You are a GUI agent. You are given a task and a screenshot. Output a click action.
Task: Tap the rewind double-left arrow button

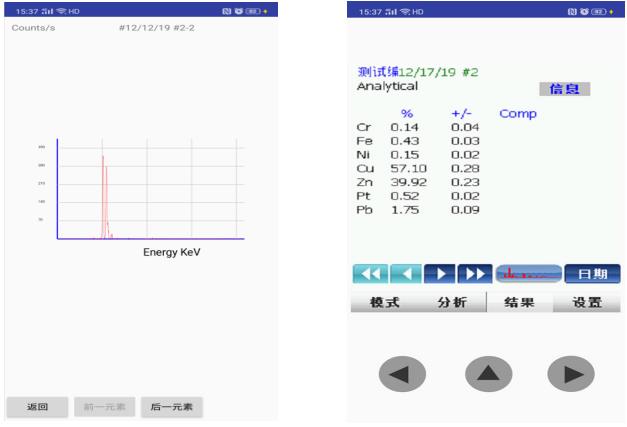pyautogui.click(x=368, y=274)
